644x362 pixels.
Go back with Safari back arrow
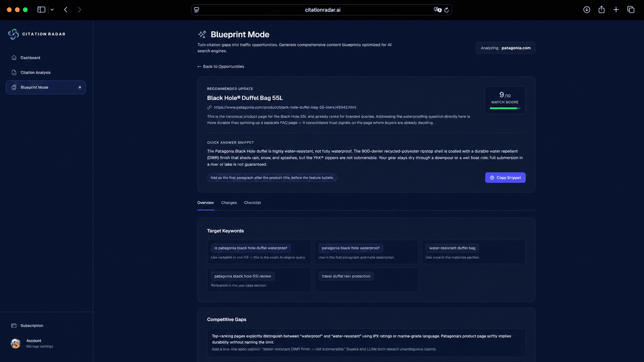click(66, 10)
